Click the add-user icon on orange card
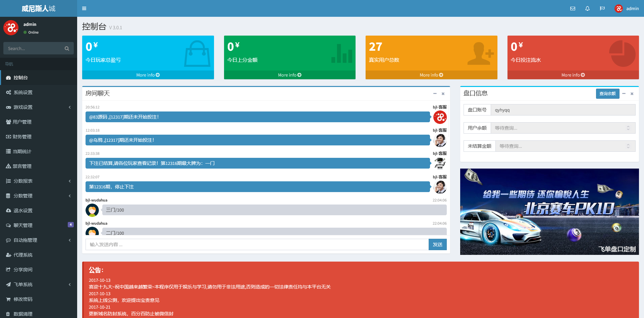Screen dimensions: 644x318 pyautogui.click(x=481, y=53)
